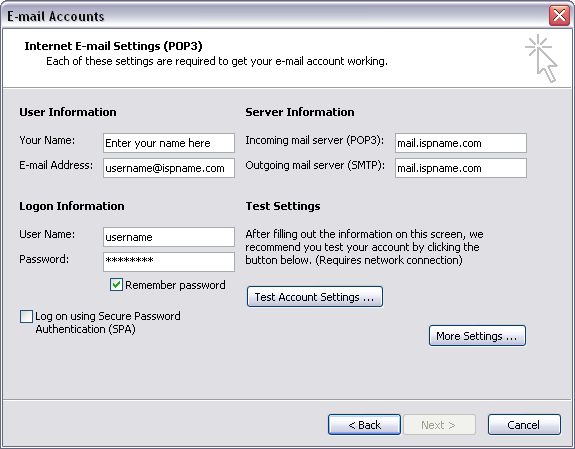This screenshot has height=449, width=575.
Task: Open the More Settings dialog
Action: pos(477,336)
